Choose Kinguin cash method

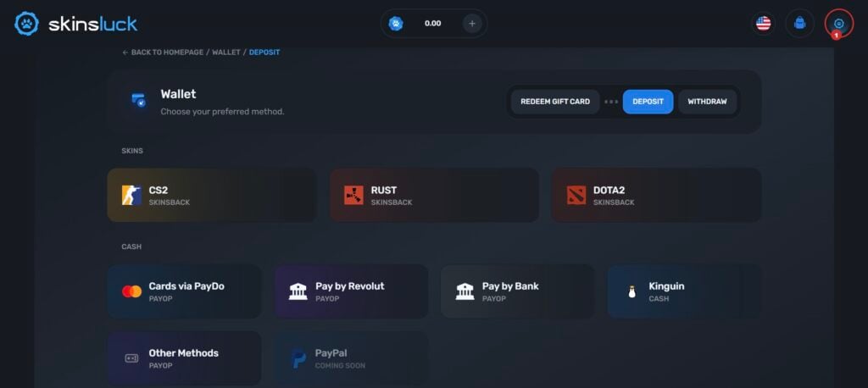pos(684,291)
